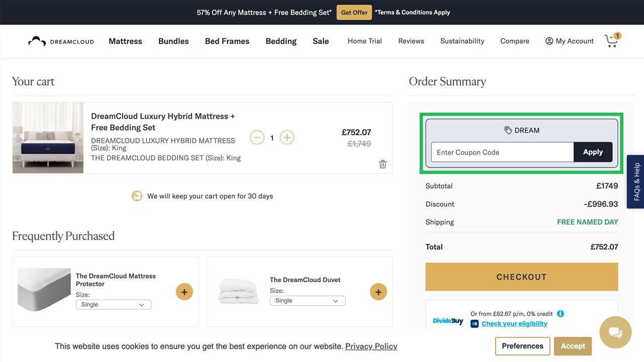
Task: Accept the cookies
Action: tap(573, 346)
